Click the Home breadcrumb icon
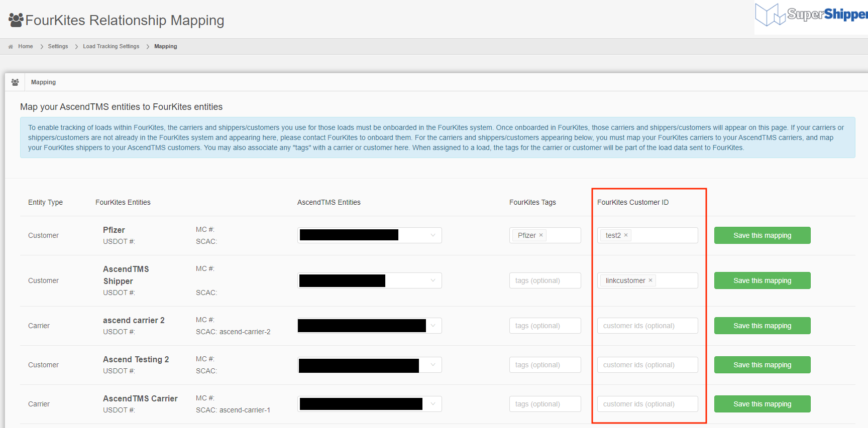868x428 pixels. click(x=11, y=47)
